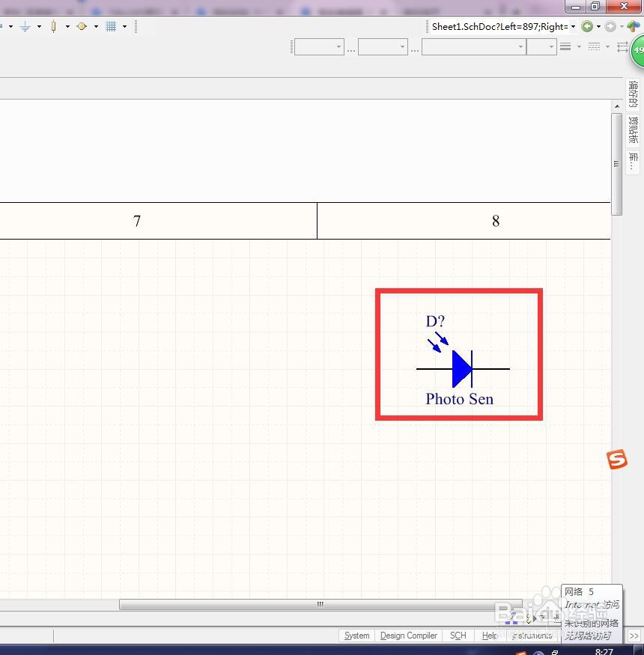Click the line style dashed icon
The width and height of the screenshot is (644, 655).
pos(594,46)
